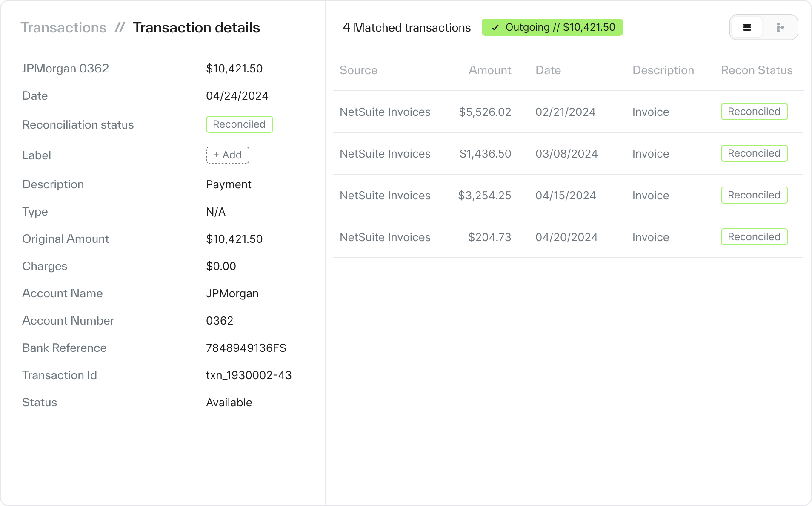
Task: Sort by the Description column header
Action: (x=663, y=70)
